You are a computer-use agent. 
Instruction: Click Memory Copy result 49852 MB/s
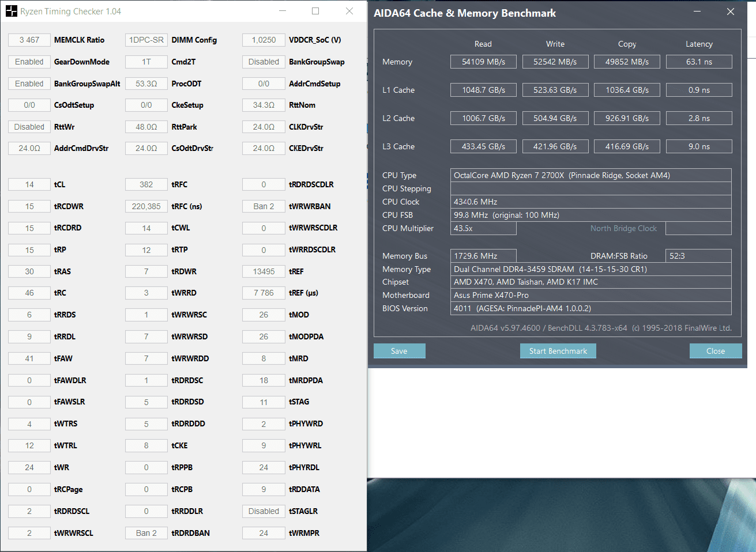pyautogui.click(x=627, y=62)
